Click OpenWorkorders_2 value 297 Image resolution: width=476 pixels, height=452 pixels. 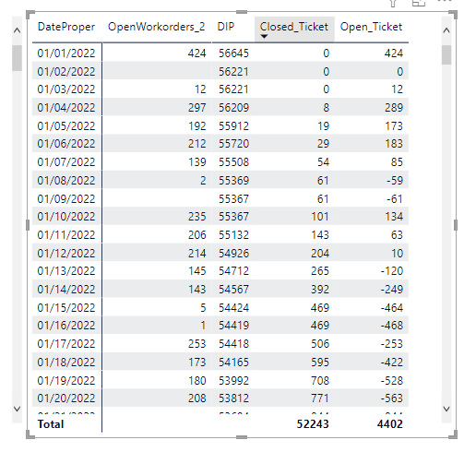(197, 108)
